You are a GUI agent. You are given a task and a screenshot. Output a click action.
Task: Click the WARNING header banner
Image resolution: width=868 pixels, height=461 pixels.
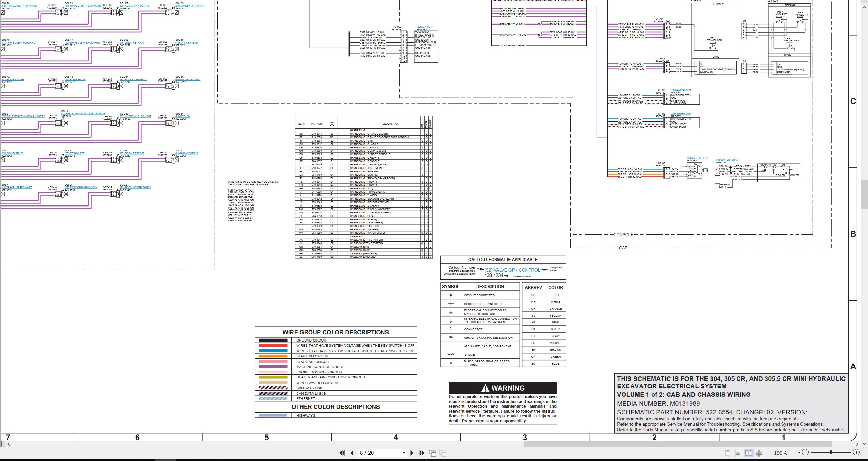coord(502,388)
